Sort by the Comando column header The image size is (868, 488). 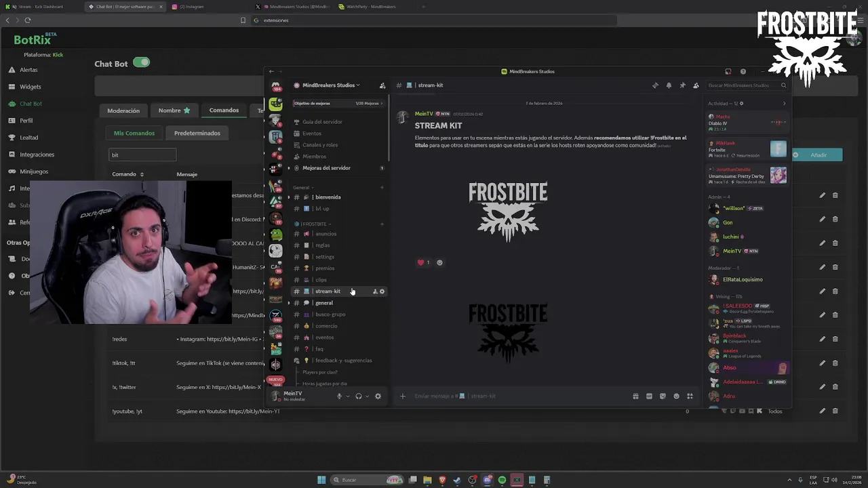[128, 174]
